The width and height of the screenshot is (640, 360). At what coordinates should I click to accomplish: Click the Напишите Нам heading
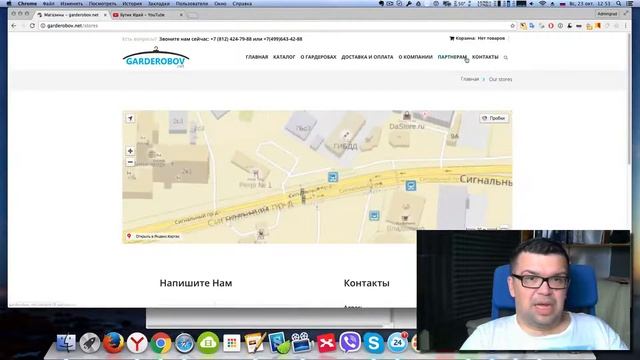196,283
